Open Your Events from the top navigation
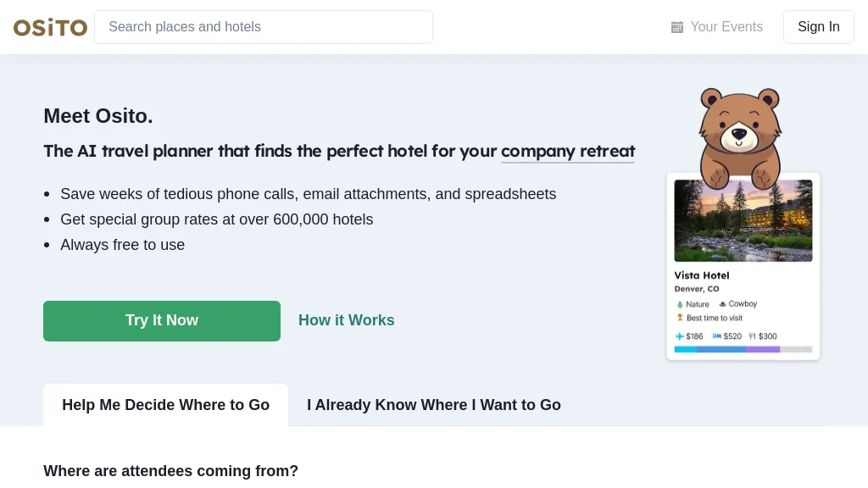 coord(726,27)
